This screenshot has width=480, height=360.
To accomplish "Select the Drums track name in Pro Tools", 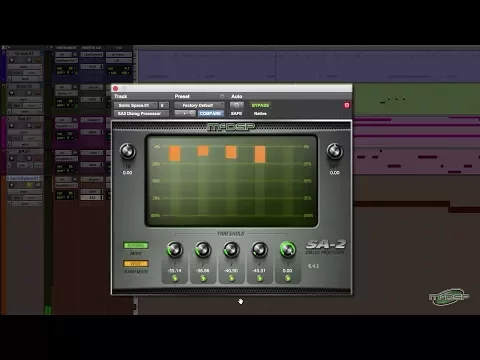I will tap(24, 54).
